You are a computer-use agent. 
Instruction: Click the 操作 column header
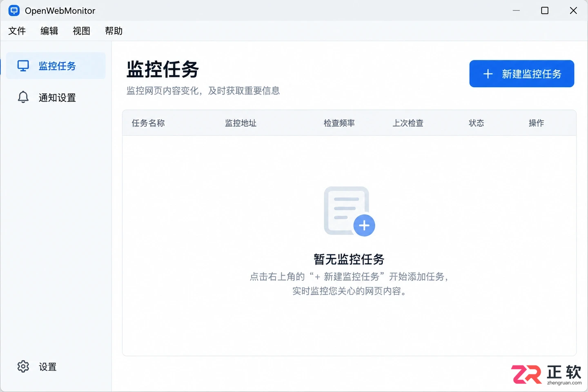[537, 123]
